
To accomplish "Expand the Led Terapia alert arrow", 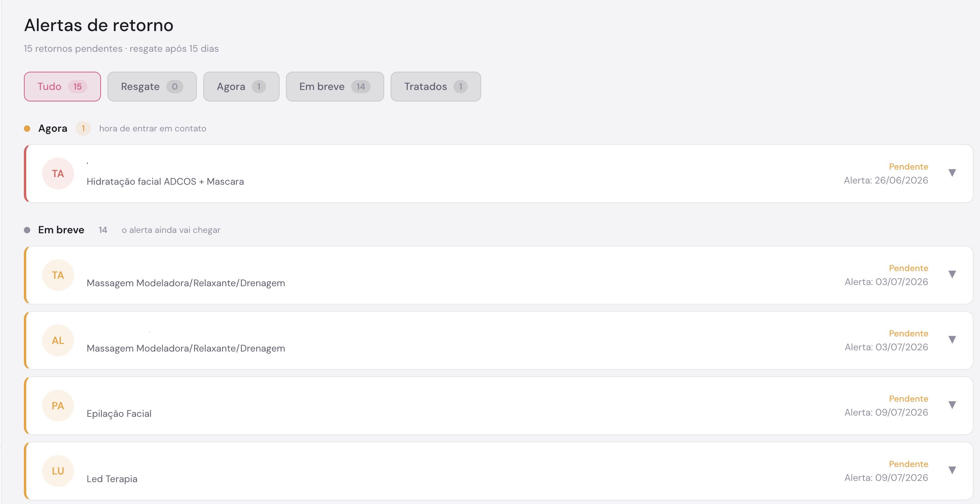I will (x=952, y=470).
